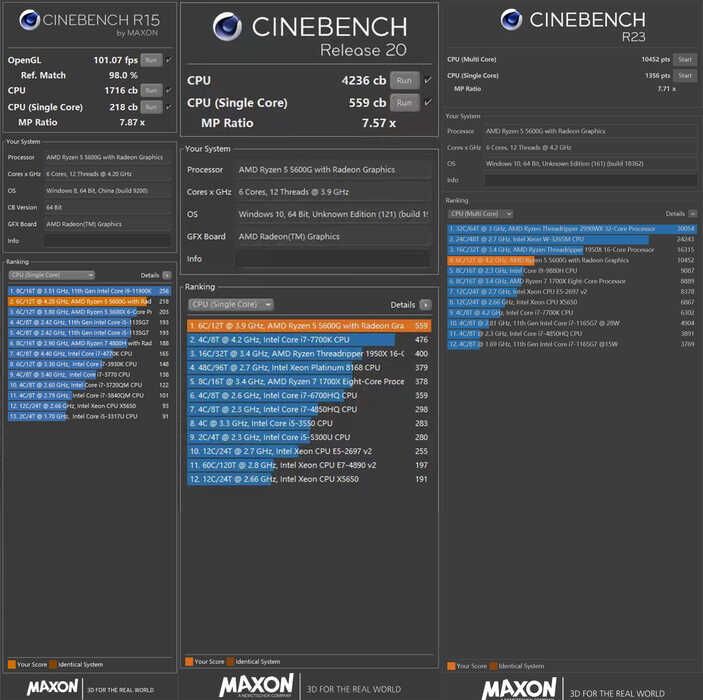The width and height of the screenshot is (703, 700).
Task: Click the orange Your Score swatch in R15 legend
Action: pos(12,665)
